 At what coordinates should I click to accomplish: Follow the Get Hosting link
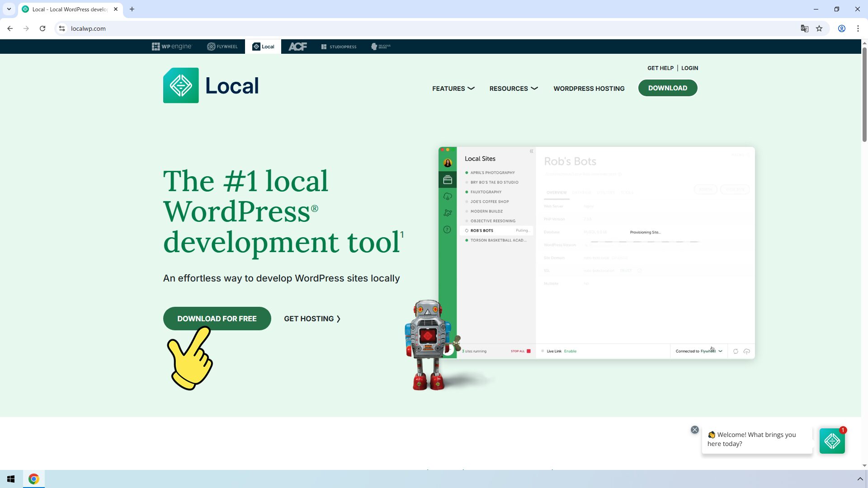[312, 319]
